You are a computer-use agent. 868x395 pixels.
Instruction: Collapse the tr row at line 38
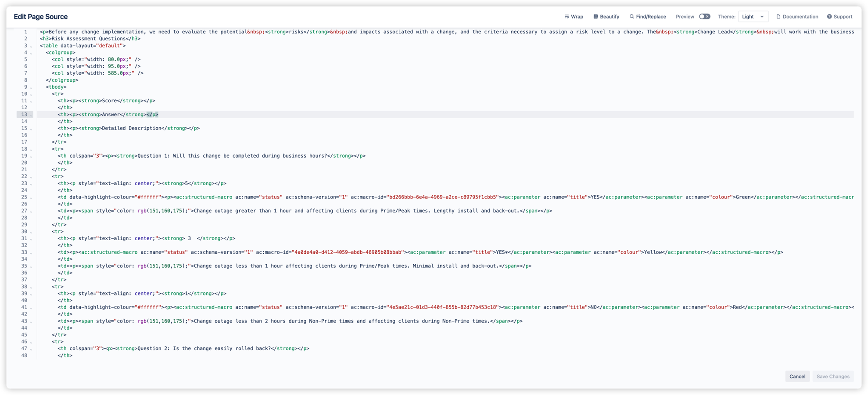(x=31, y=287)
